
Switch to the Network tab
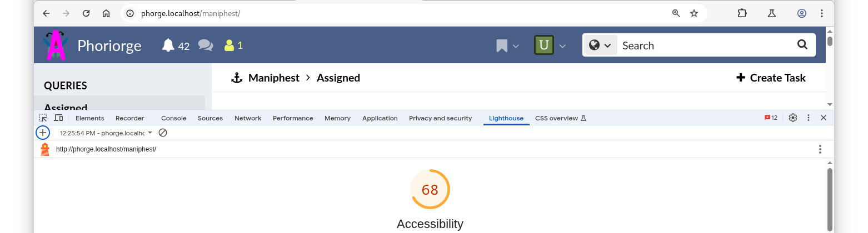pos(248,118)
